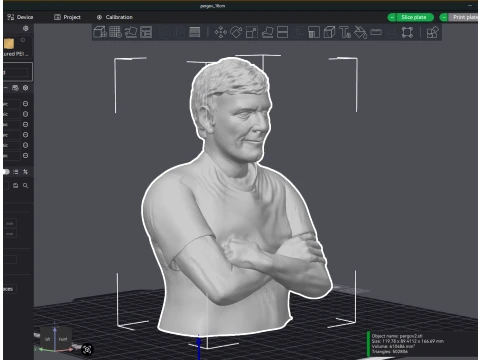480x360 pixels.
Task: Switch to the Calibration tab
Action: (x=114, y=17)
